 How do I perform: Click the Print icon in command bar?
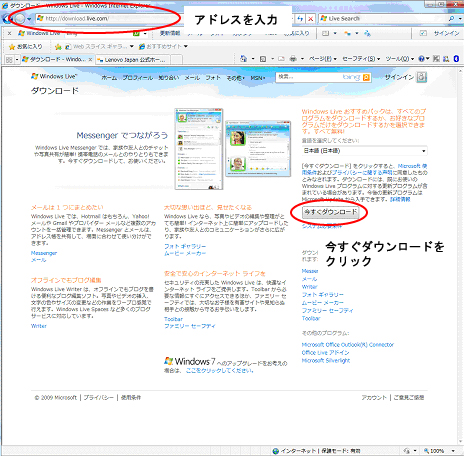(293, 59)
